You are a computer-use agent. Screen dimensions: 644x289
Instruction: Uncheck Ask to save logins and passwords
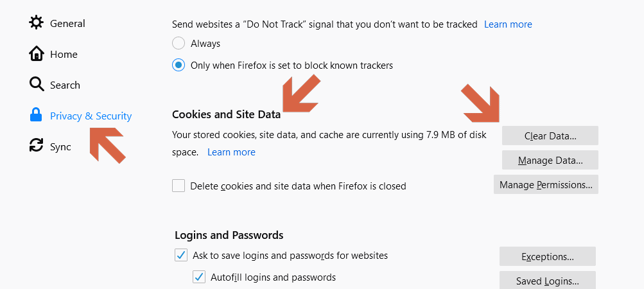(181, 256)
